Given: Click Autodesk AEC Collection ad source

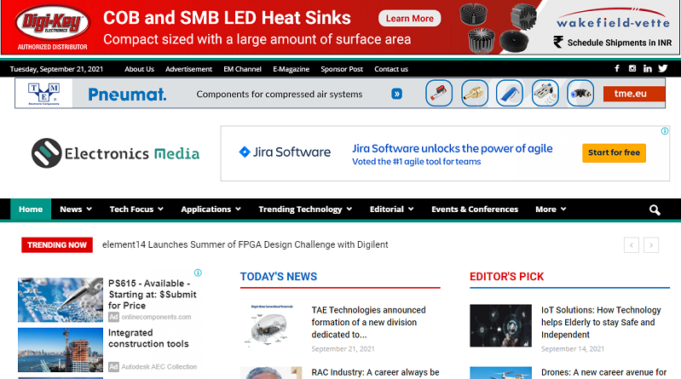Looking at the screenshot, I should (x=159, y=367).
